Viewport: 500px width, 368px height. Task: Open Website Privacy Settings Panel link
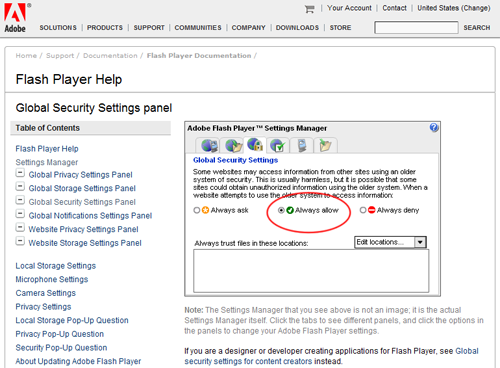[83, 229]
